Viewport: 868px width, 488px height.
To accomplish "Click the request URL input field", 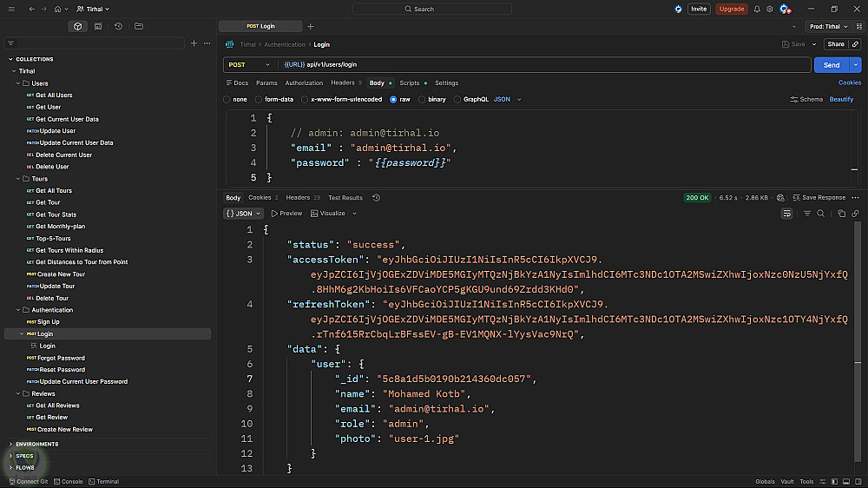I will (538, 65).
